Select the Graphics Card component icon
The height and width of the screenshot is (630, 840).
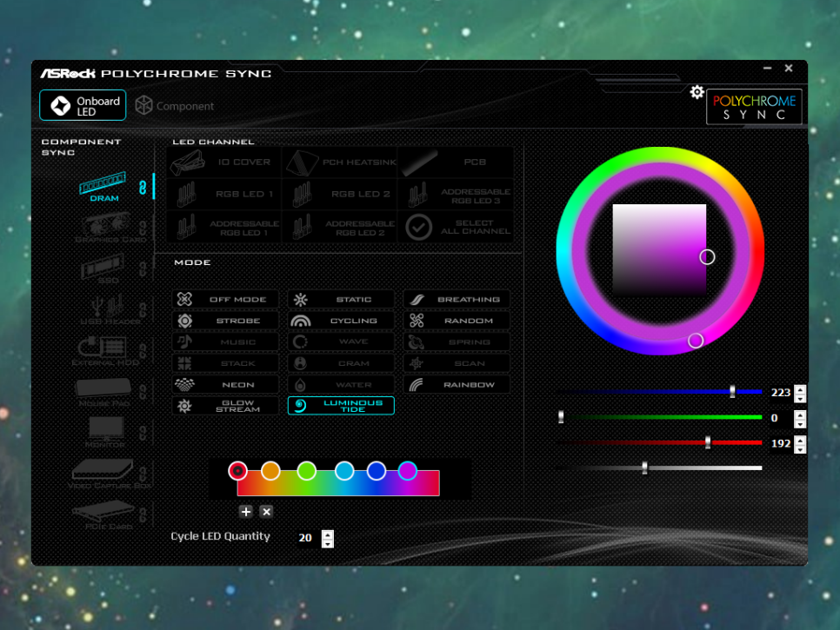coord(105,228)
